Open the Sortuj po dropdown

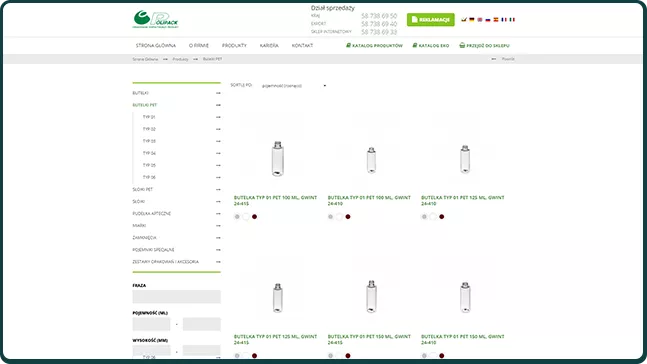coord(294,86)
